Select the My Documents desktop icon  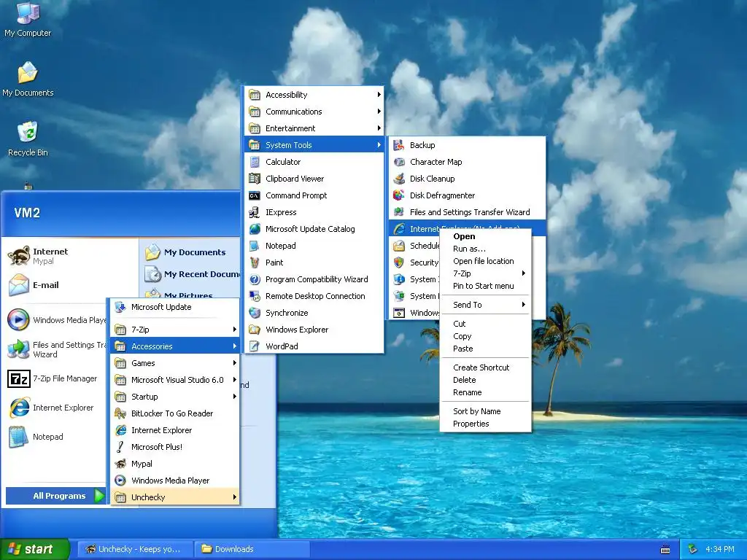click(28, 79)
